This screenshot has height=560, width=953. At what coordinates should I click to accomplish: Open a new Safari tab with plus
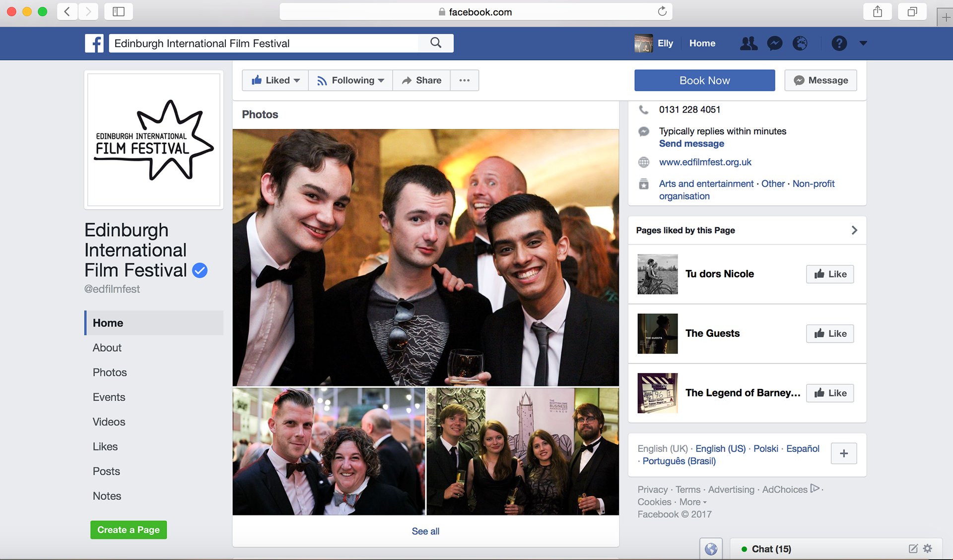click(x=946, y=17)
